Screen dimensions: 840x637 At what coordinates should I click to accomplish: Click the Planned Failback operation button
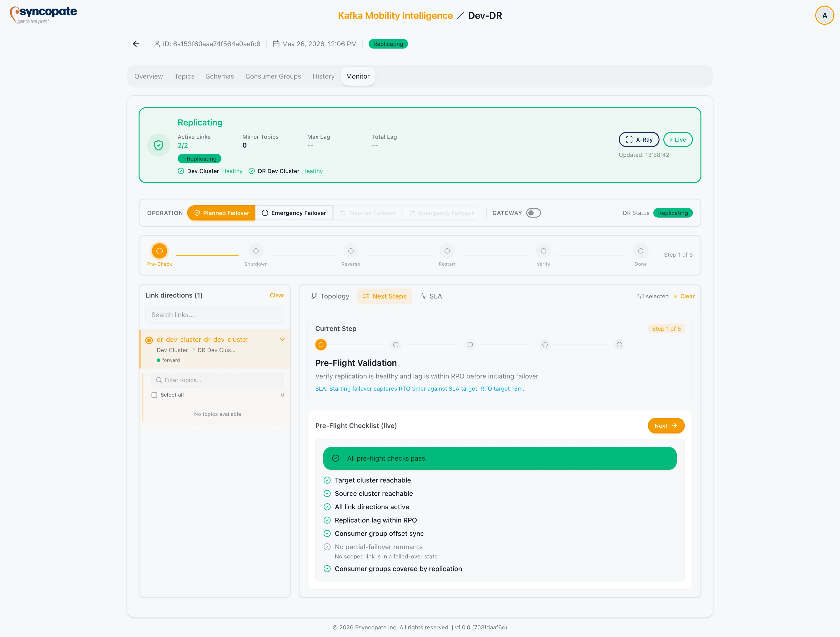(x=368, y=213)
